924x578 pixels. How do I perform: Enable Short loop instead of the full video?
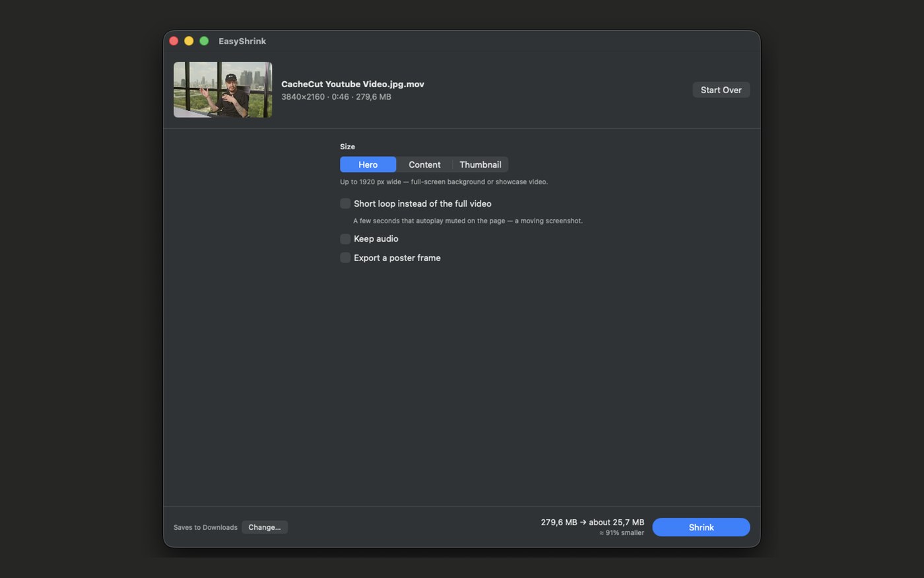pyautogui.click(x=345, y=203)
